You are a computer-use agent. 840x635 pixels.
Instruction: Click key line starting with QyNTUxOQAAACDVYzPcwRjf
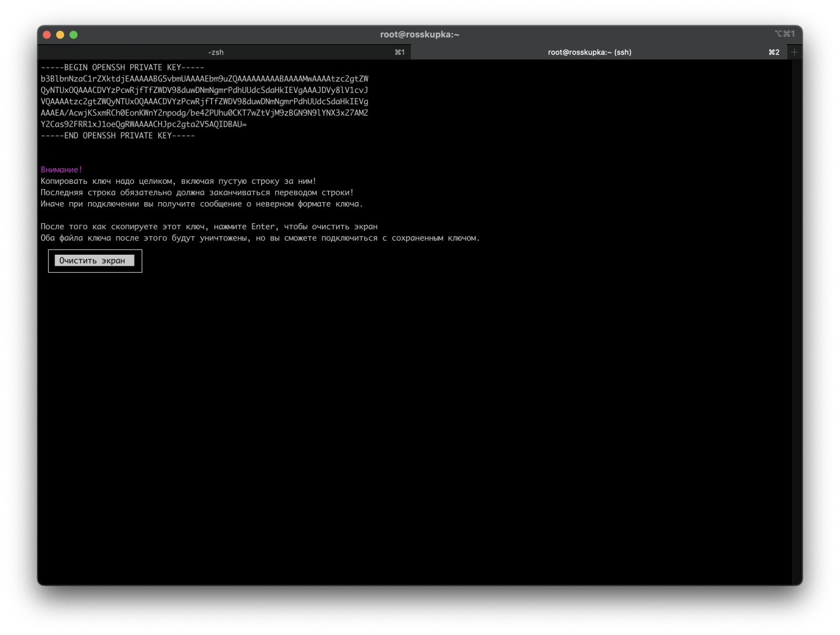pos(204,90)
